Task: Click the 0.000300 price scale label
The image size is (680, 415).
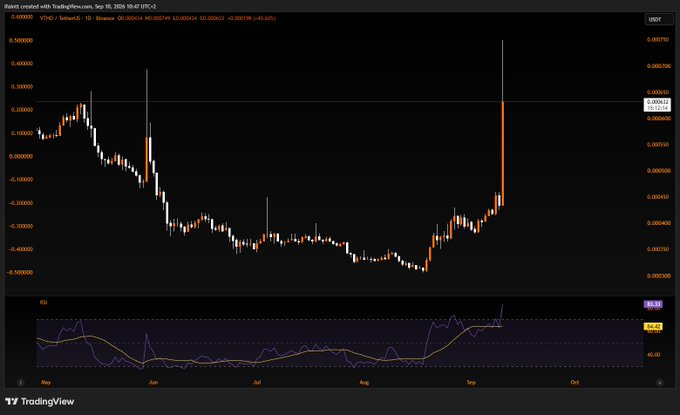Action: pos(658,275)
